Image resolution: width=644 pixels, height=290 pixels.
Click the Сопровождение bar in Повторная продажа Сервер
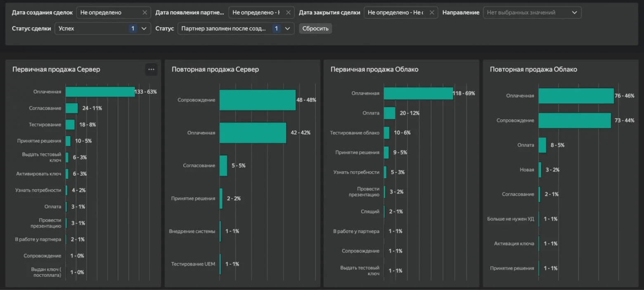coord(258,100)
